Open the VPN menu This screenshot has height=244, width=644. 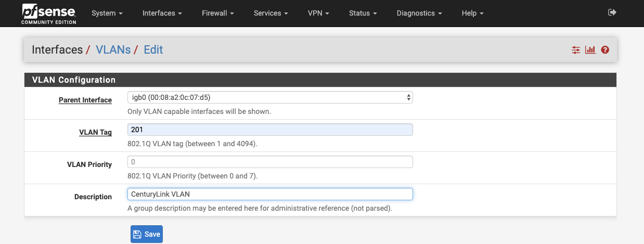tap(319, 13)
